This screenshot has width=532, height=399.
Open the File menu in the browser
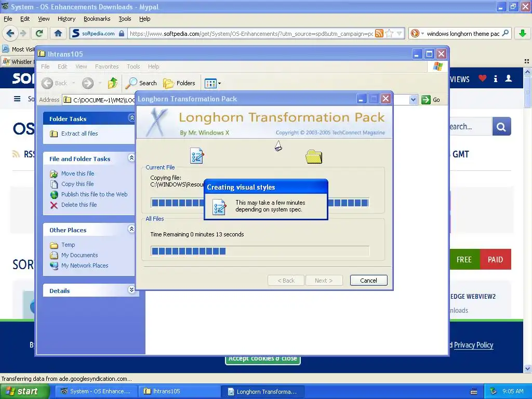pos(8,19)
